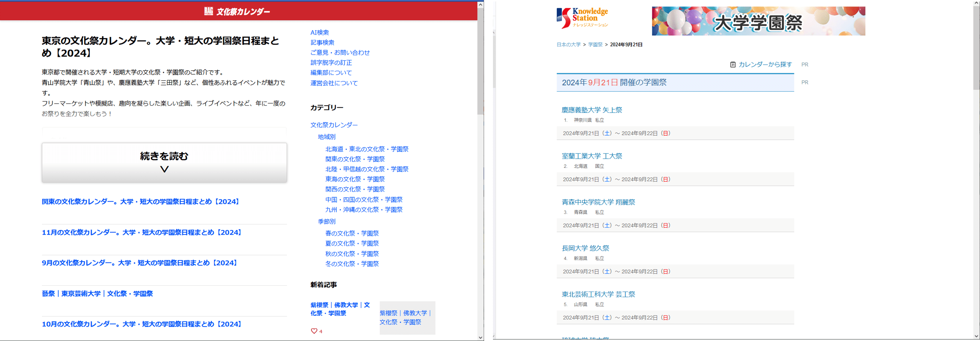Open 慶應義塾大学 矢上祭 entry
Screen dimensions: 980x341
pos(592,110)
